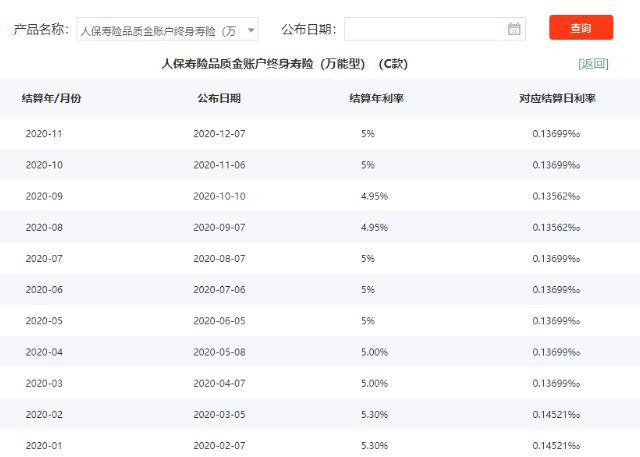The image size is (640, 457).
Task: Click the 对应结算日利率 column header
Action: point(557,98)
